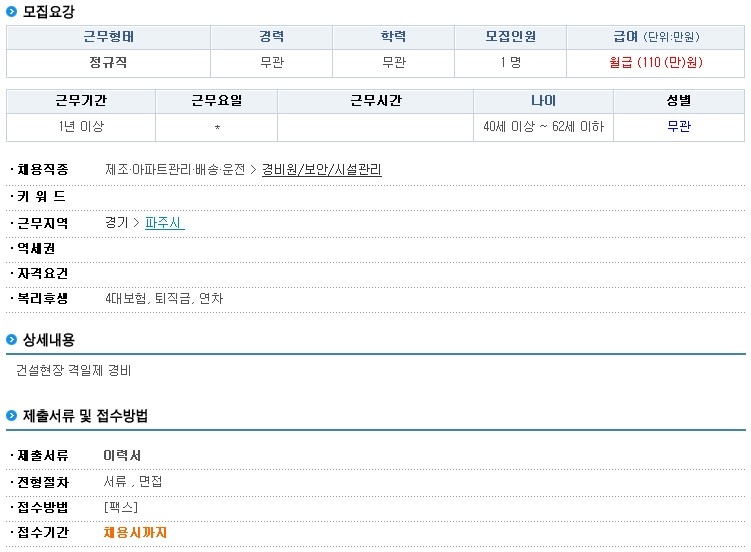
Task: Click the 정규직 employment type cell
Action: (108, 63)
